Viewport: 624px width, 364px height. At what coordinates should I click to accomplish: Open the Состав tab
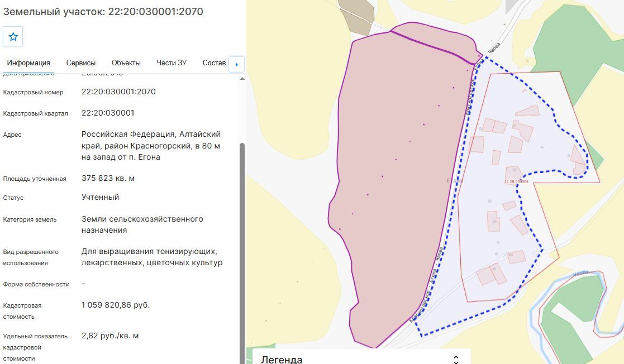[x=214, y=63]
